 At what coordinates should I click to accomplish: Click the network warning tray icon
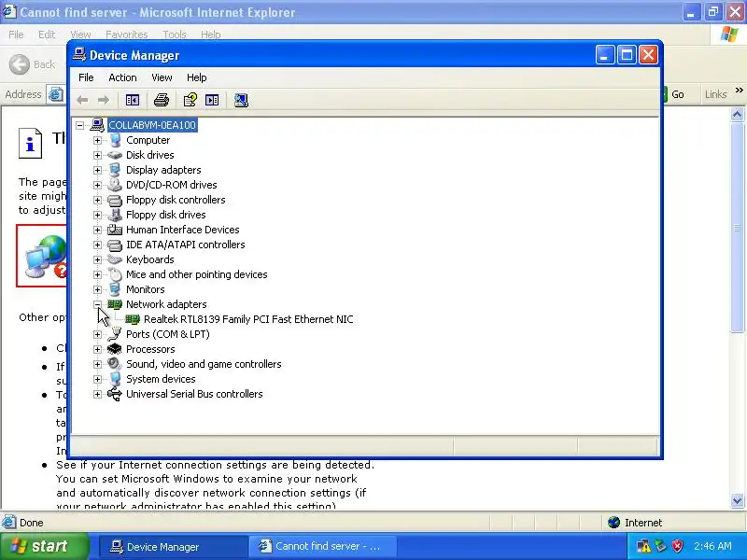(643, 546)
